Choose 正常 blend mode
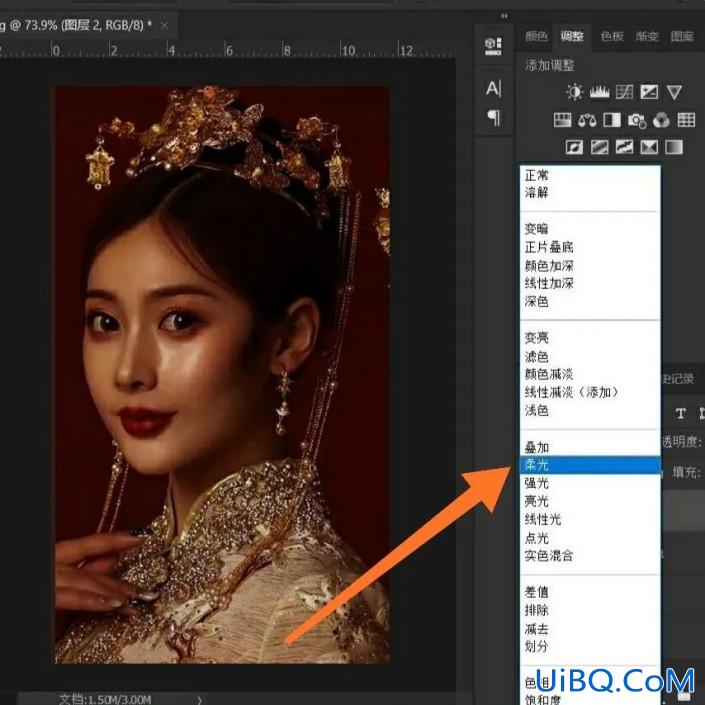The height and width of the screenshot is (705, 705). point(590,175)
